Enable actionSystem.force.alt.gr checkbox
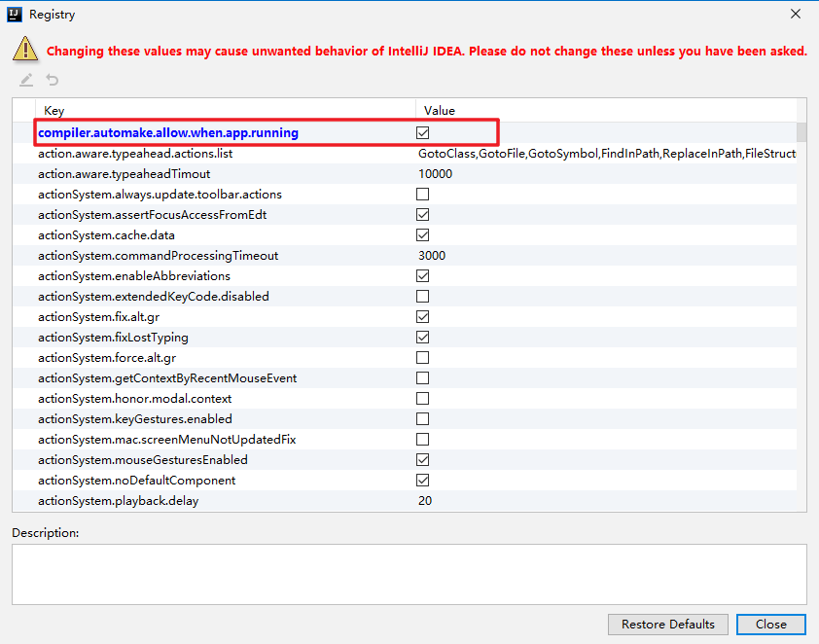 click(422, 357)
